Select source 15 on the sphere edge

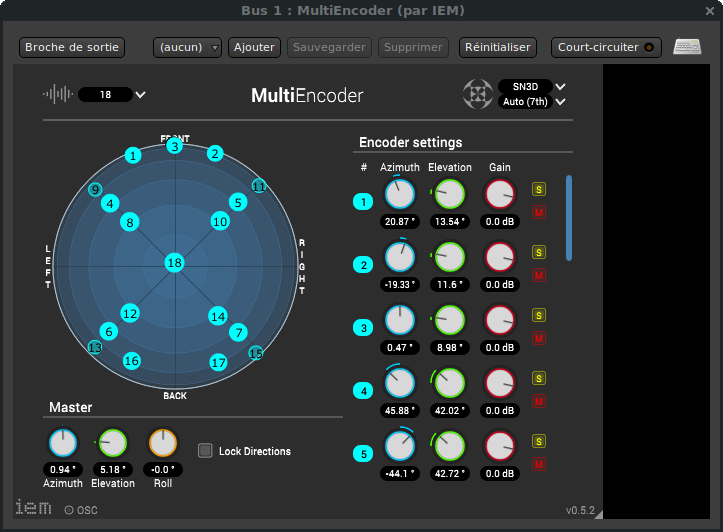point(255,353)
